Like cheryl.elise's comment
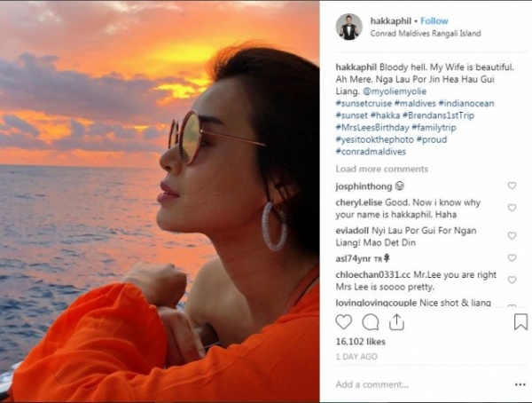The width and height of the screenshot is (532, 403). 512,208
